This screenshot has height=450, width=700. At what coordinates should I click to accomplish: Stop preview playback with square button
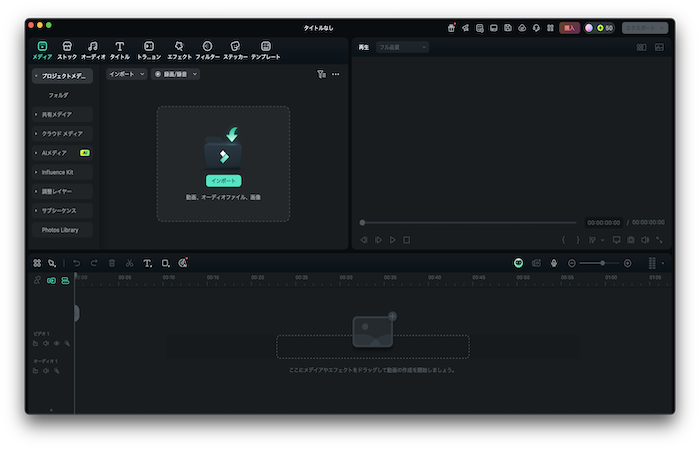point(407,240)
